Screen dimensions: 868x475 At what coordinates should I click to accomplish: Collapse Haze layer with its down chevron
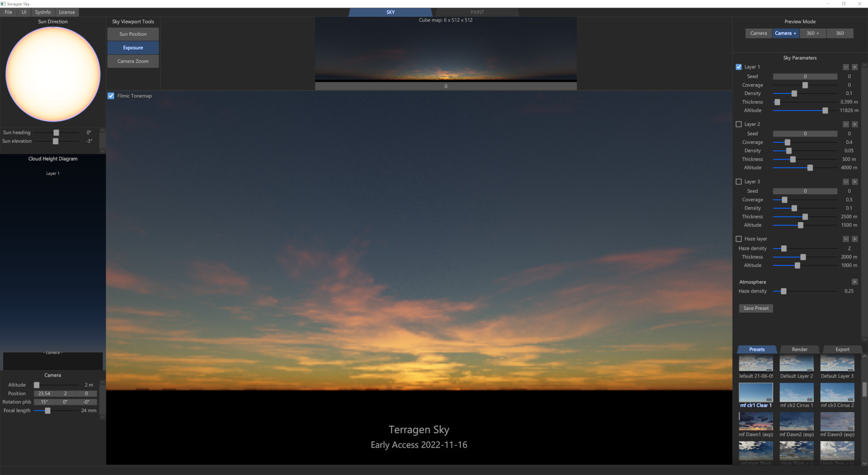(x=846, y=239)
